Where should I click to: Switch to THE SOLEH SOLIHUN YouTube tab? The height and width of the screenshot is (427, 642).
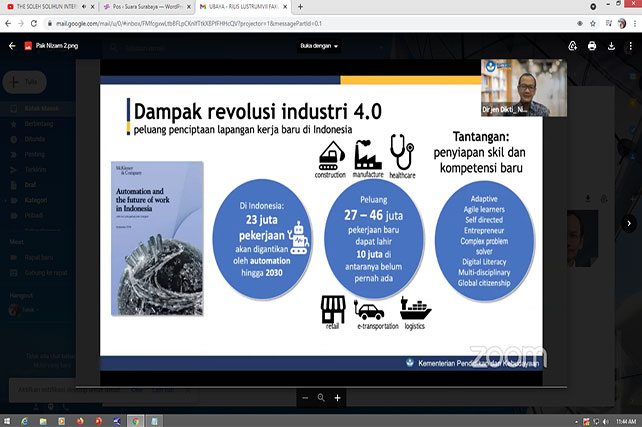click(46, 7)
